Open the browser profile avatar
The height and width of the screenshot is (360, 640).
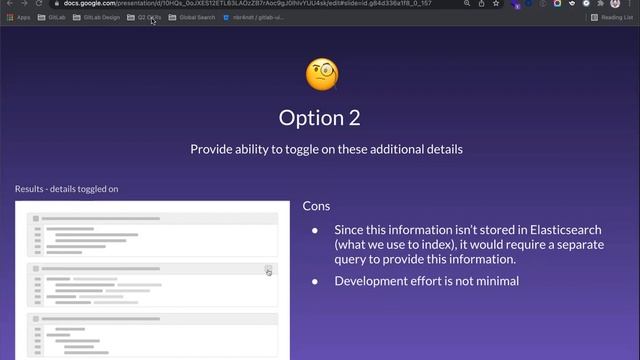(x=615, y=4)
